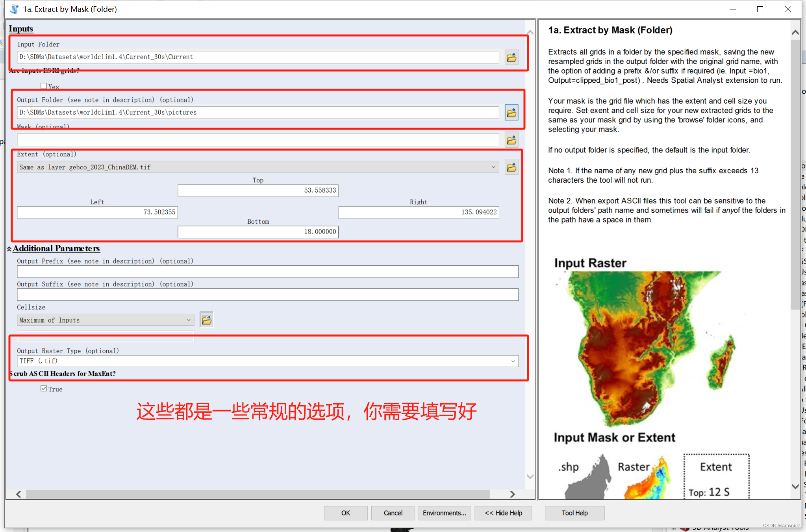The height and width of the screenshot is (532, 806).
Task: Click the Extent layer browse icon
Action: coord(511,167)
